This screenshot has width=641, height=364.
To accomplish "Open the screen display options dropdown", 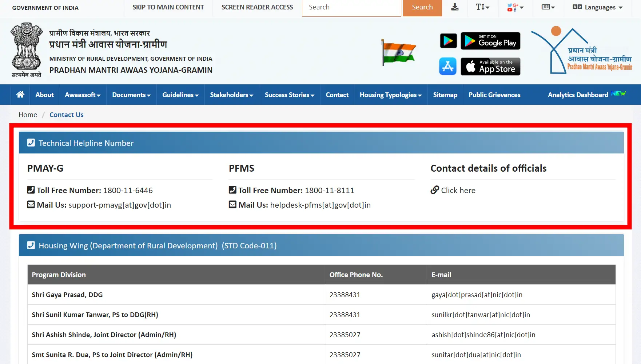I will click(548, 7).
